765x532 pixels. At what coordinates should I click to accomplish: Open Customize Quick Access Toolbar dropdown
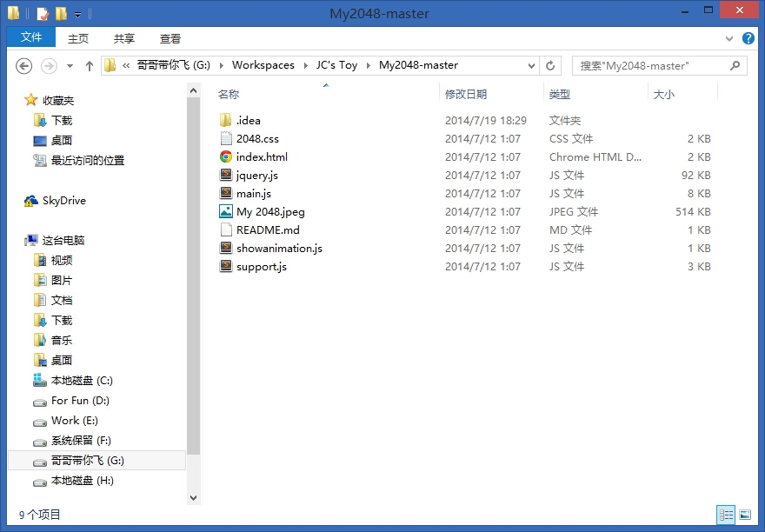coord(78,15)
